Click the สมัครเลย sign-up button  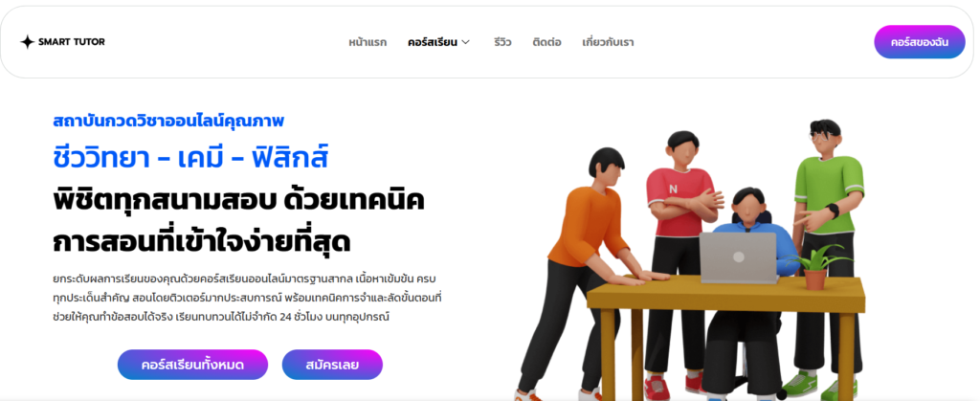point(332,365)
